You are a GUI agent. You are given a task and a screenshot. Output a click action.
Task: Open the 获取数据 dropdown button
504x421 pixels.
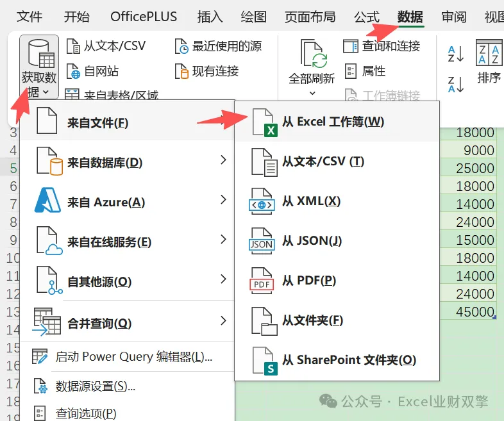click(39, 67)
